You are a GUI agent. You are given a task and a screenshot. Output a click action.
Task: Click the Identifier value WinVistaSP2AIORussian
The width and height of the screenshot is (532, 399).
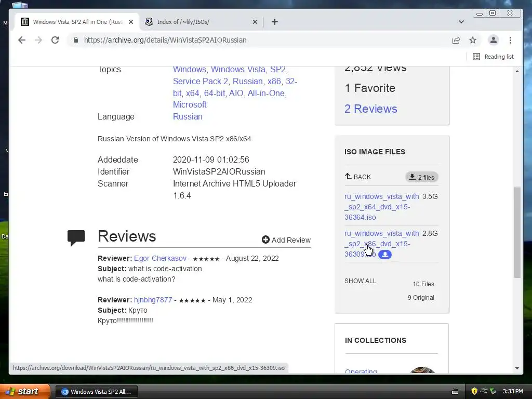[x=219, y=171]
